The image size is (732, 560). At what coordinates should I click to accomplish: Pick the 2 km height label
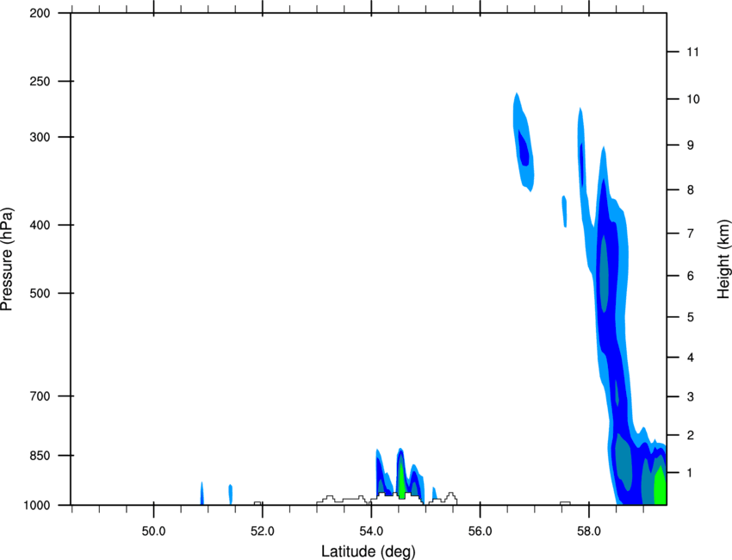tap(690, 435)
